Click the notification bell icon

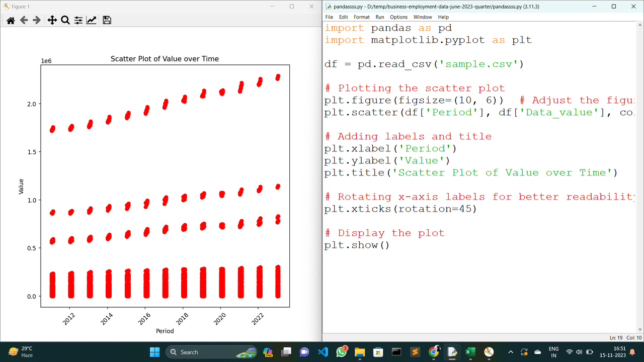tap(632, 352)
